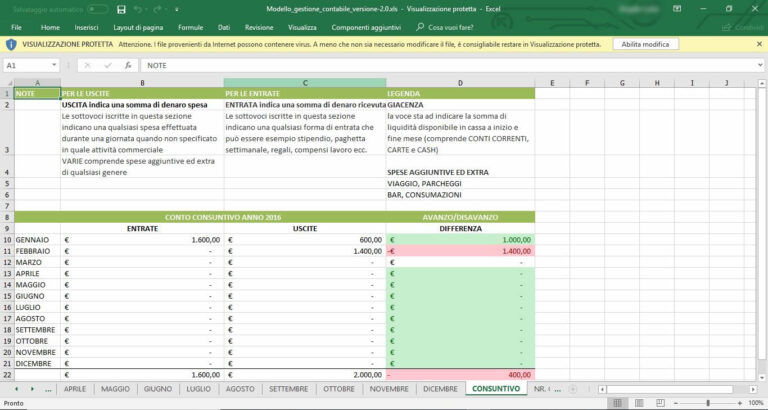
Task: Toggle the AutoSave switch
Action: point(97,9)
